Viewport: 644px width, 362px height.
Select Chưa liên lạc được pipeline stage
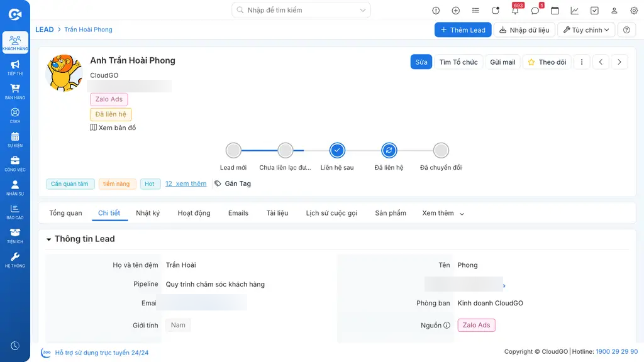pyautogui.click(x=285, y=151)
